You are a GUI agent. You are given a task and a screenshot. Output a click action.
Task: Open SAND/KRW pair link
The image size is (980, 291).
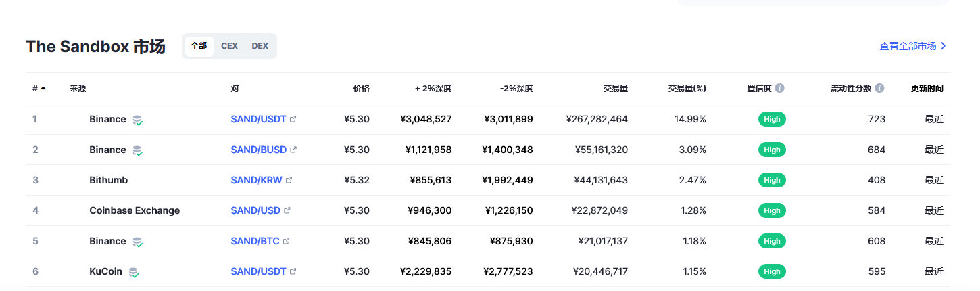coord(257,180)
